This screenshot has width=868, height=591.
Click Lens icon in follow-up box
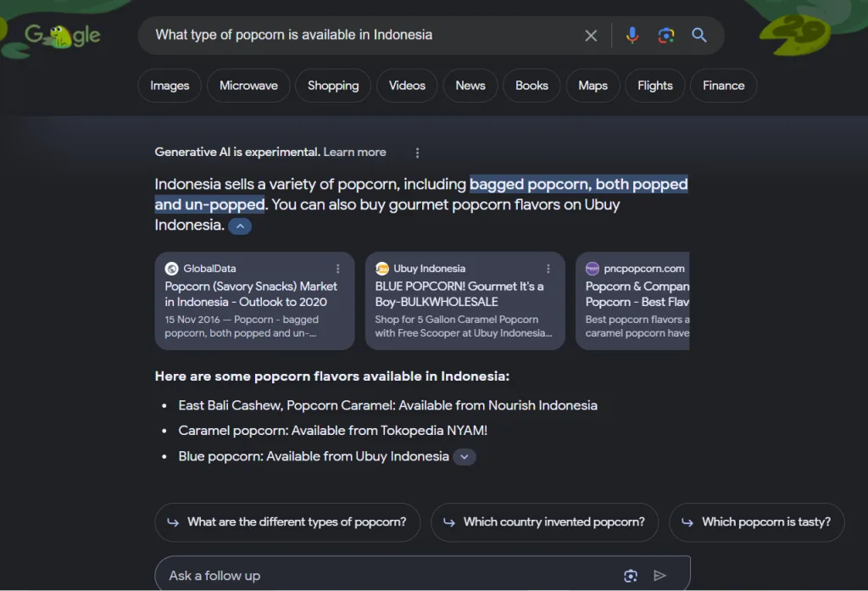tap(630, 576)
